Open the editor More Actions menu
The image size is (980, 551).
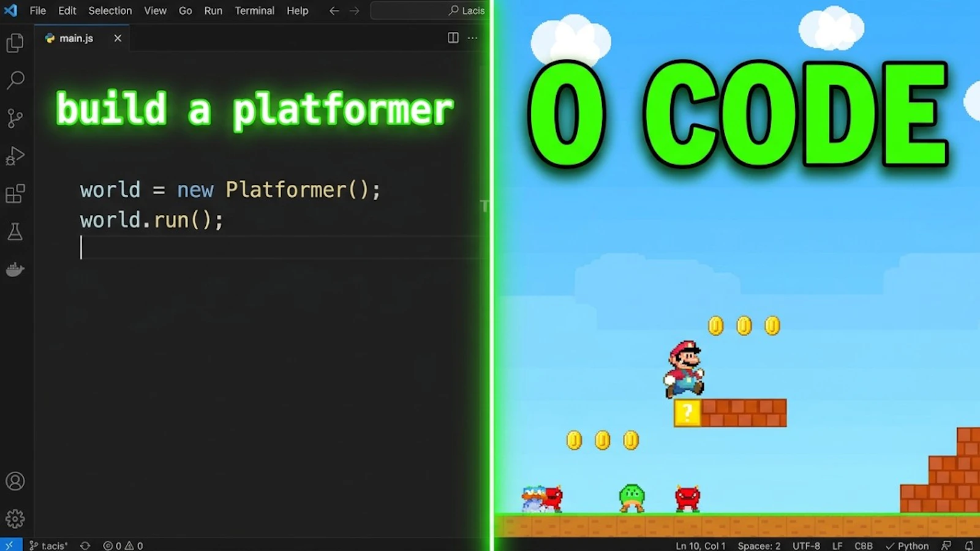point(472,38)
